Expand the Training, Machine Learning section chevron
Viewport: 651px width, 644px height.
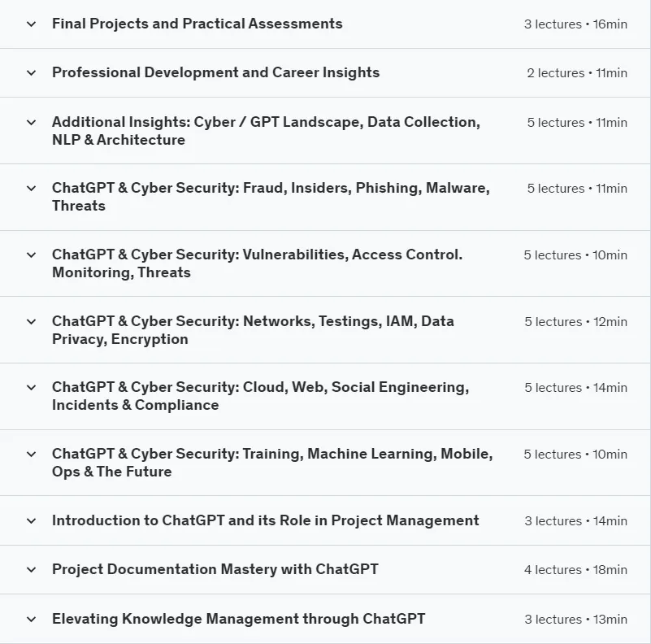pos(31,454)
